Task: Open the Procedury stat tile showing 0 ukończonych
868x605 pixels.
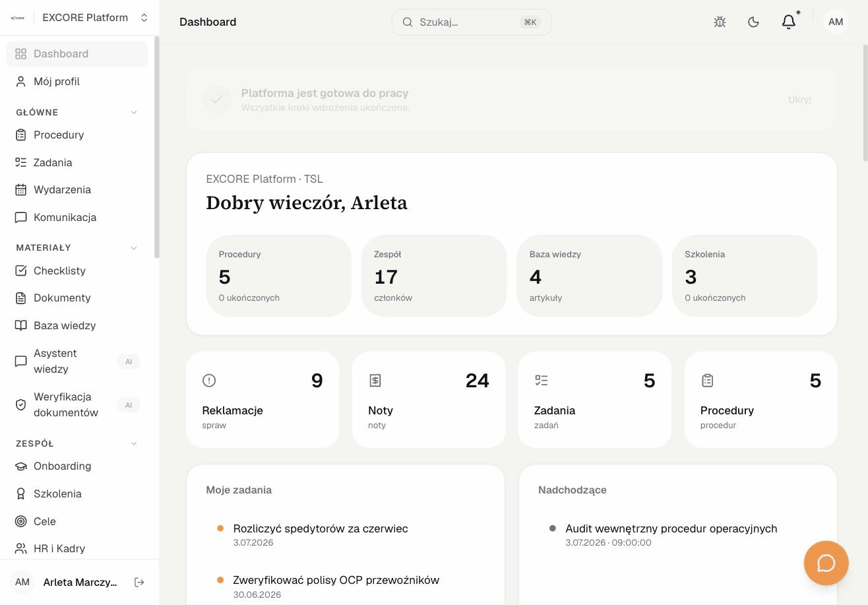Action: [278, 276]
